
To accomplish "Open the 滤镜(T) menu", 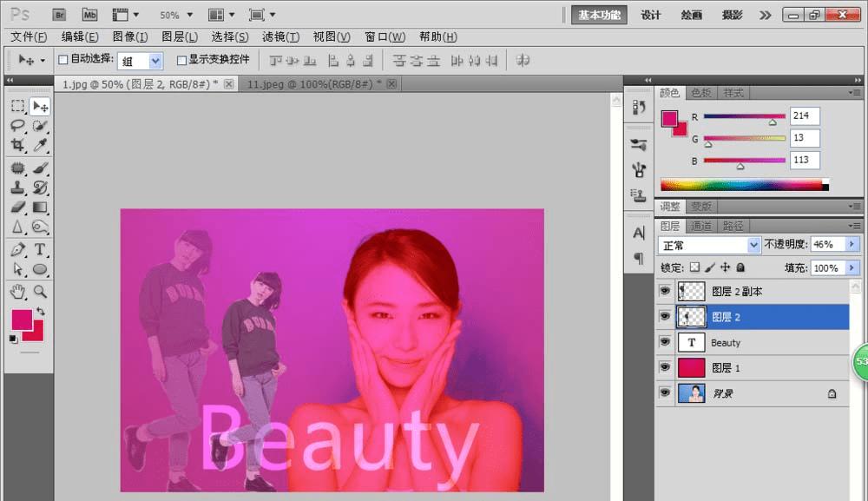I will [x=280, y=37].
